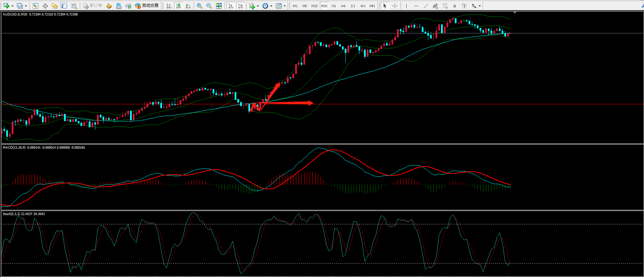The image size is (644, 277).
Task: Switch timeframe to D1
Action: [x=353, y=6]
